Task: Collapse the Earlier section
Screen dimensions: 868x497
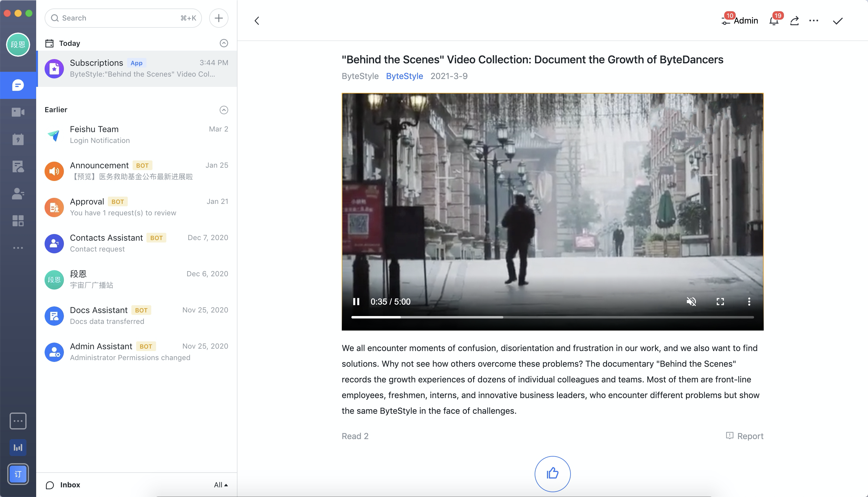Action: click(x=224, y=109)
